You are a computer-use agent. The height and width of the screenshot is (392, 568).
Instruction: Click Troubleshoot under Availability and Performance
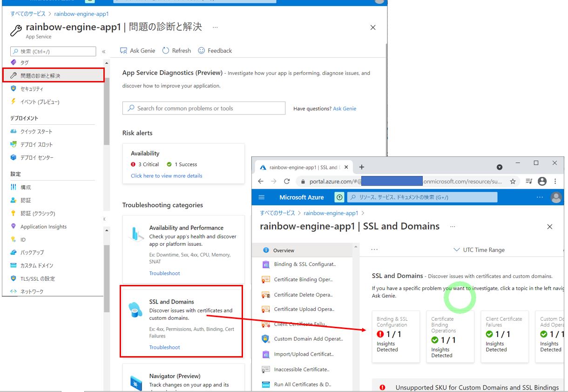pos(164,273)
